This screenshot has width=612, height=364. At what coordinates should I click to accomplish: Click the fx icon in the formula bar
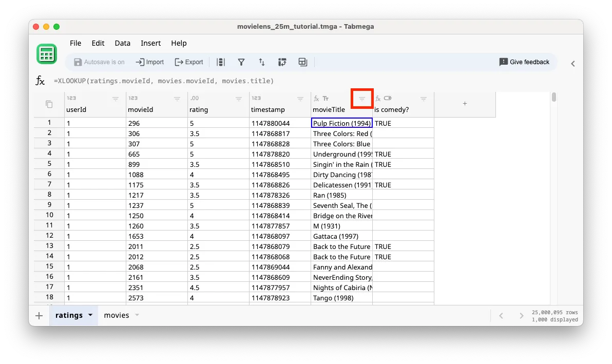[x=40, y=80]
